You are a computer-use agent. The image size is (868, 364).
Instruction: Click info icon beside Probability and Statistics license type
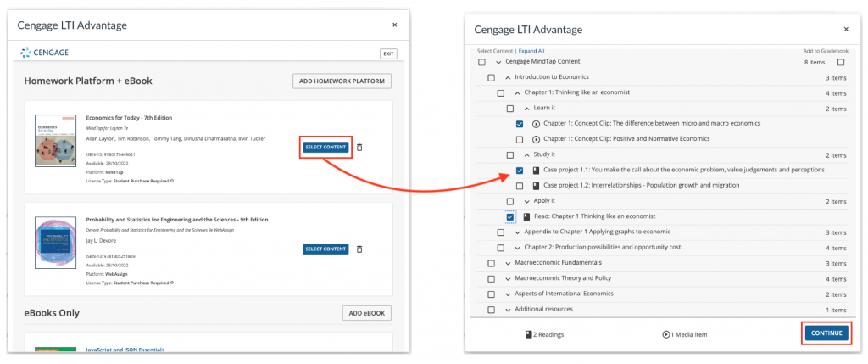(x=172, y=283)
